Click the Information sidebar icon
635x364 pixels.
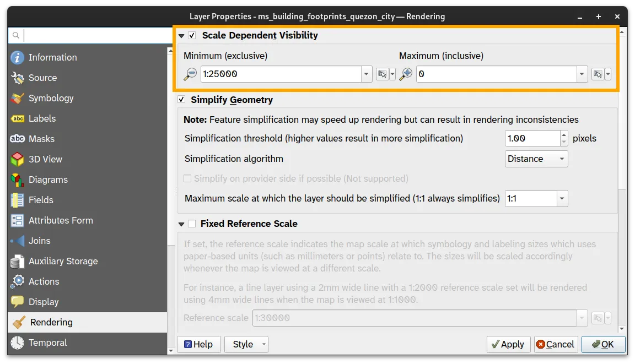click(x=18, y=57)
